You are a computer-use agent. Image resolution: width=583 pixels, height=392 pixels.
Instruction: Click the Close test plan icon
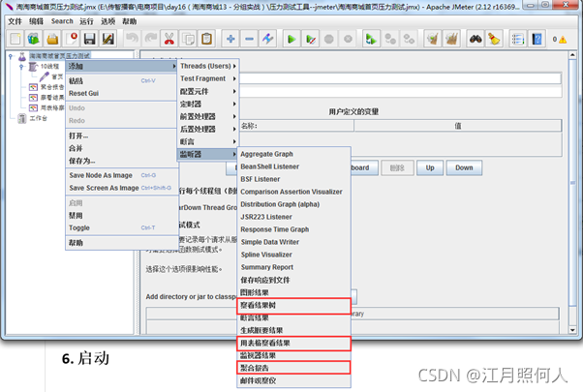pyautogui.click(x=71, y=39)
